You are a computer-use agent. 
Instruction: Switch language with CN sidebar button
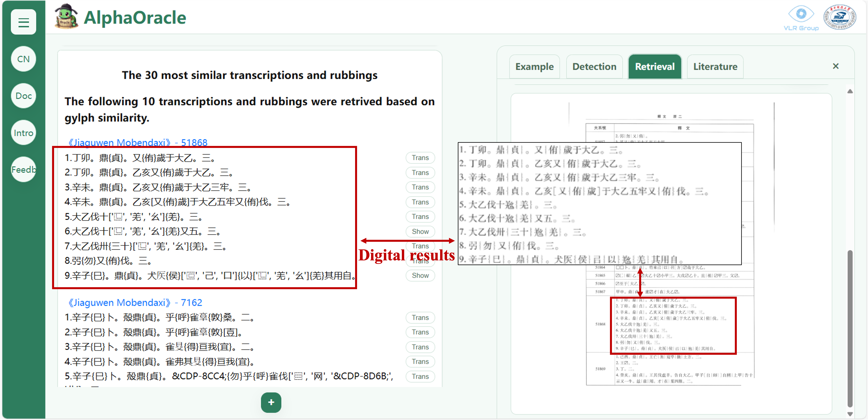23,59
